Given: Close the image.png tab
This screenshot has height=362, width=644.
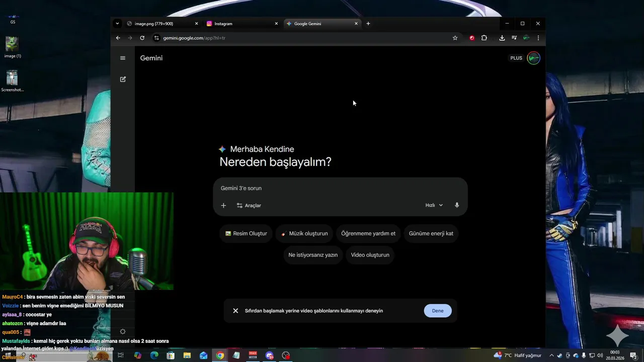Looking at the screenshot, I should coord(196,24).
